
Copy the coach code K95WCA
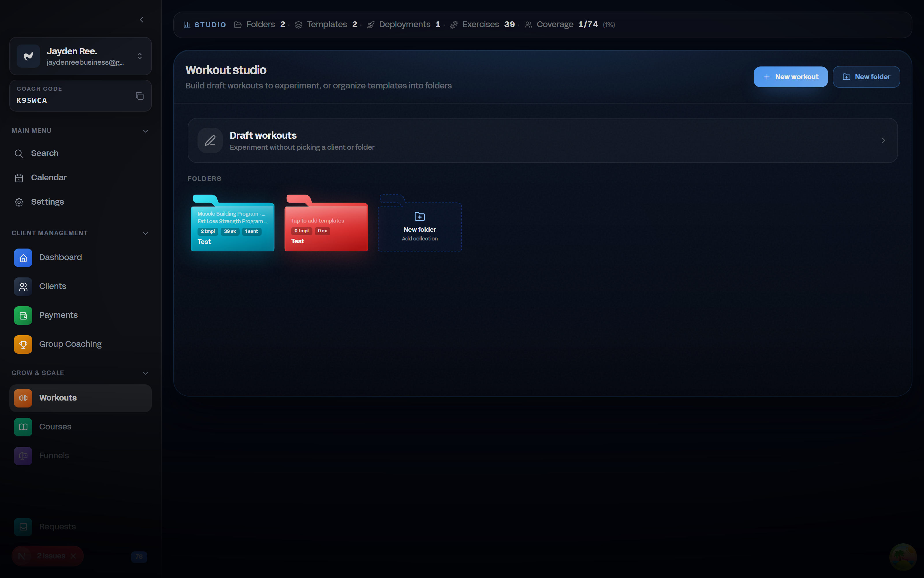(x=140, y=96)
